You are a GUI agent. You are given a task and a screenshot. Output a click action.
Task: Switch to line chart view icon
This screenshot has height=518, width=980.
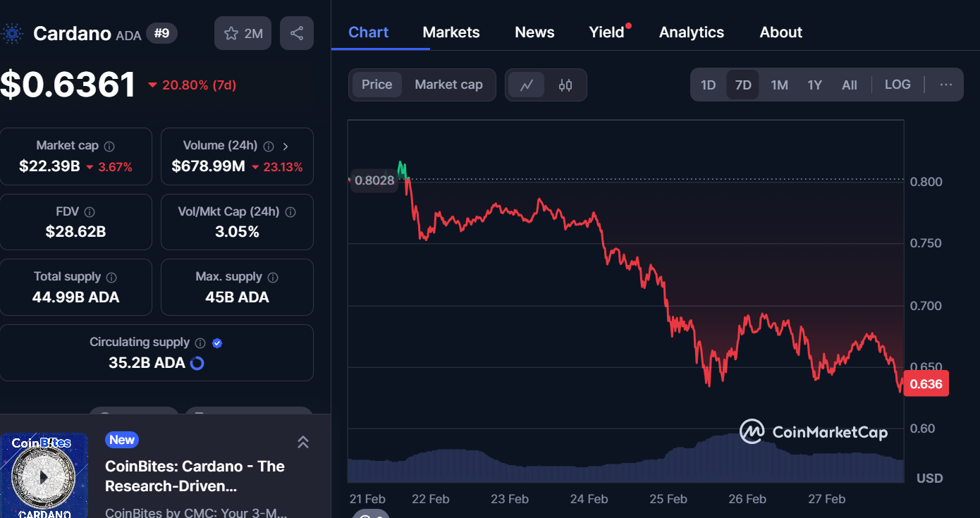pyautogui.click(x=527, y=85)
